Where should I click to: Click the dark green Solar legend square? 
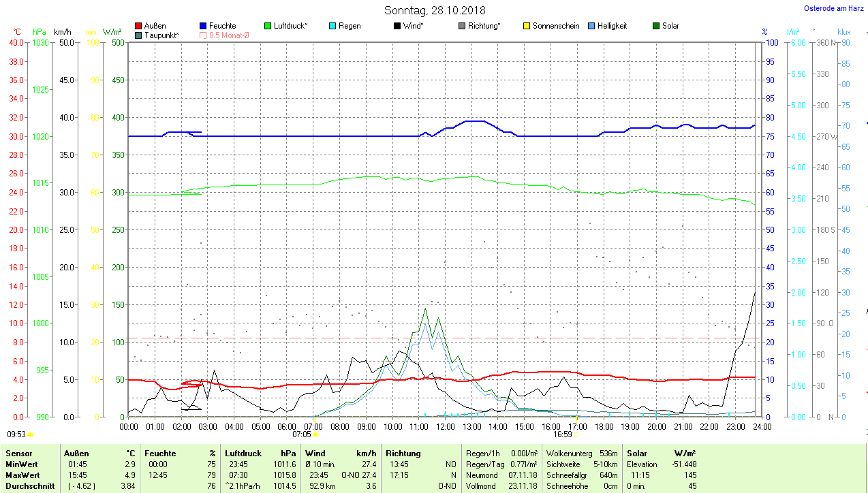[656, 26]
